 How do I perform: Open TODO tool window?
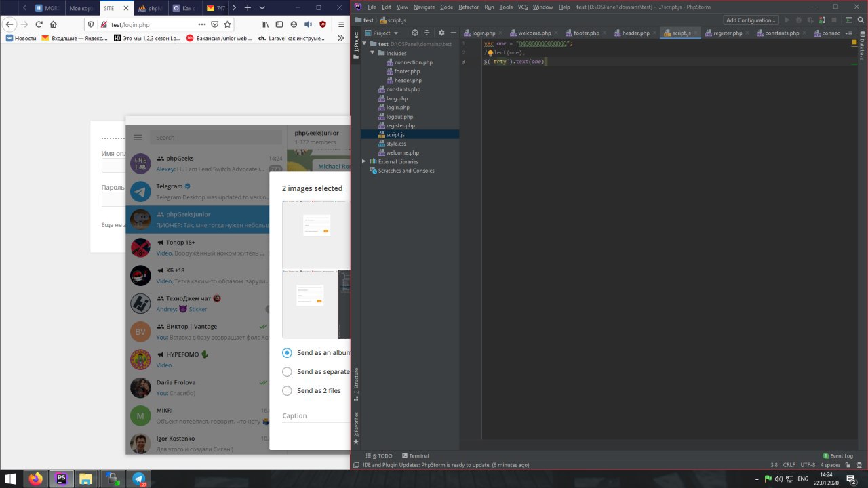[x=378, y=455]
